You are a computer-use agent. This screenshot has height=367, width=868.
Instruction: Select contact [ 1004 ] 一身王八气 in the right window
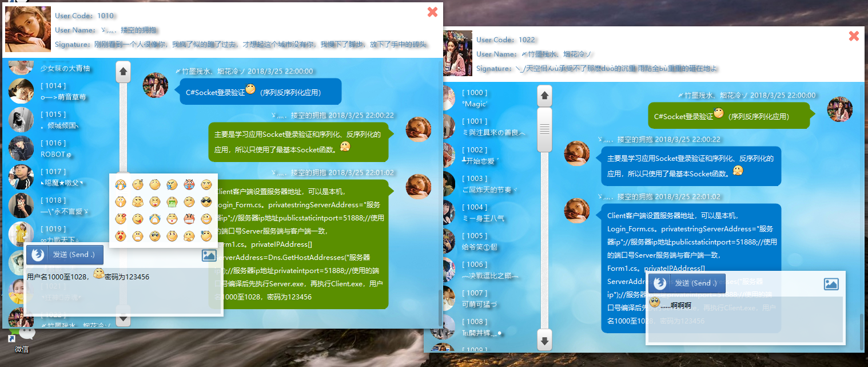(x=489, y=213)
